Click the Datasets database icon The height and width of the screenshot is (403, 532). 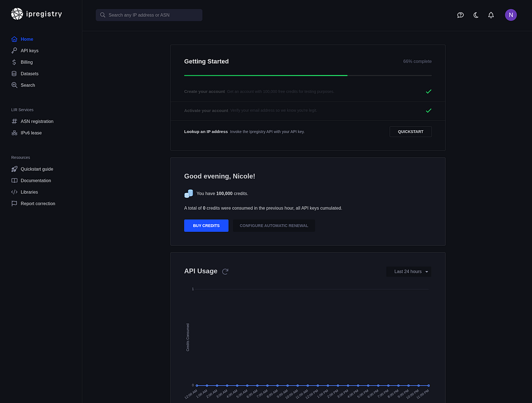(x=14, y=73)
